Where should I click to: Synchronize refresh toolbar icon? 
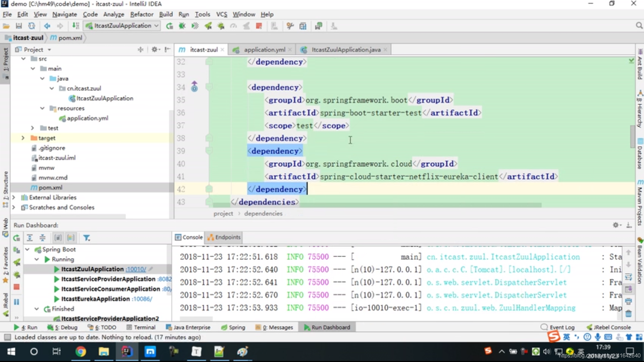tap(32, 26)
